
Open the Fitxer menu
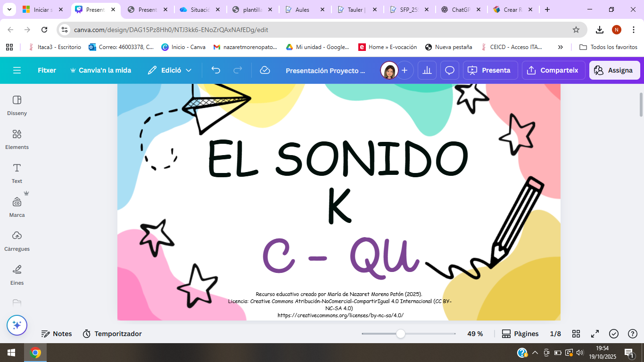click(x=47, y=70)
